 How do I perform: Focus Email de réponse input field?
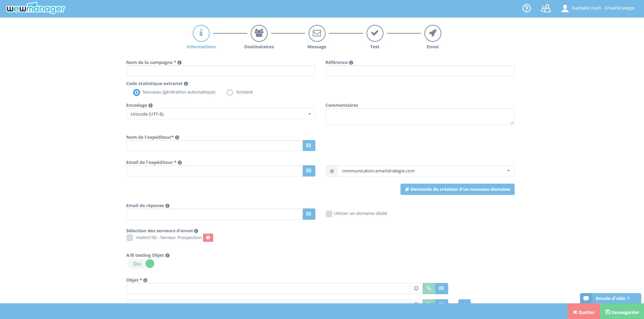click(215, 214)
